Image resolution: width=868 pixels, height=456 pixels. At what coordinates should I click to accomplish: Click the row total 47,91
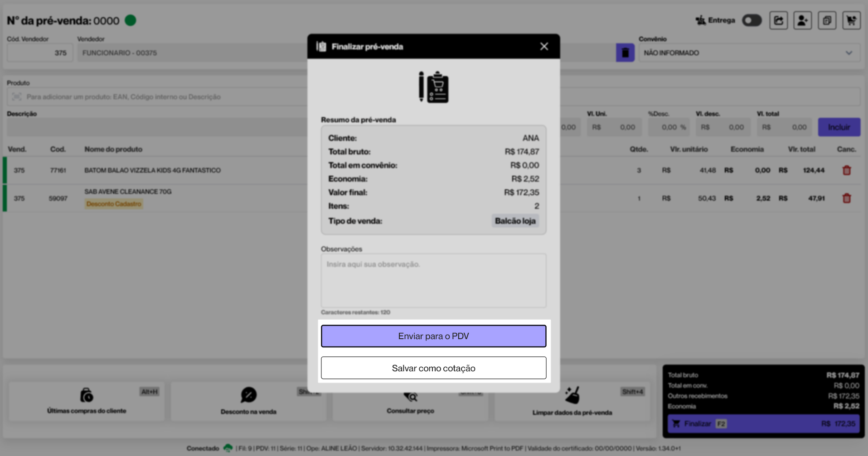[x=816, y=198]
